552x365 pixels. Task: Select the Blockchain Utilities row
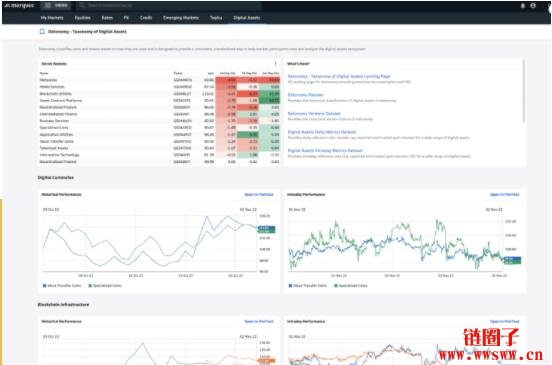click(159, 94)
